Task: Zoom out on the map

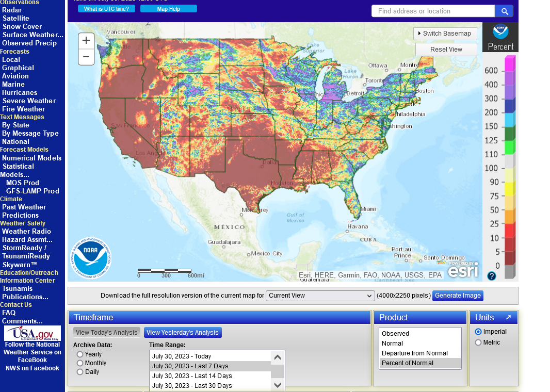Action: pyautogui.click(x=86, y=57)
